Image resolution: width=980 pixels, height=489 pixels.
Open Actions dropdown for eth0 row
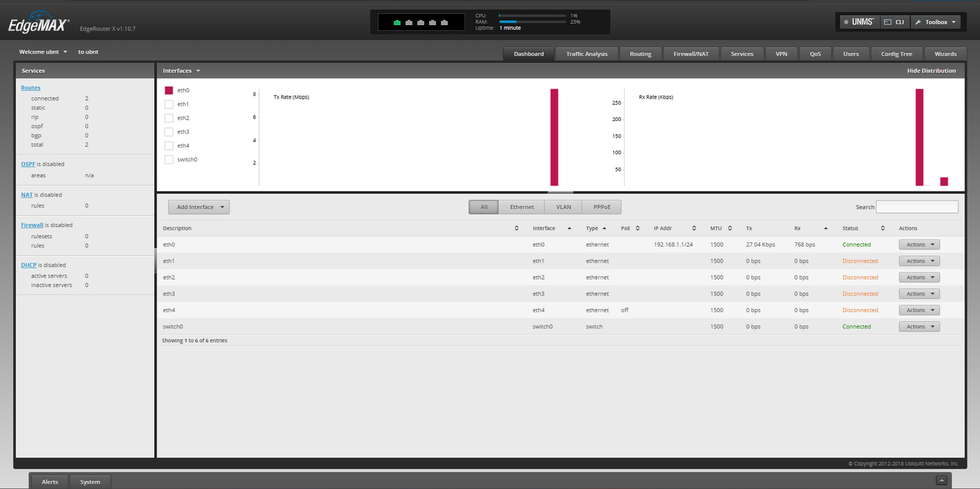919,245
